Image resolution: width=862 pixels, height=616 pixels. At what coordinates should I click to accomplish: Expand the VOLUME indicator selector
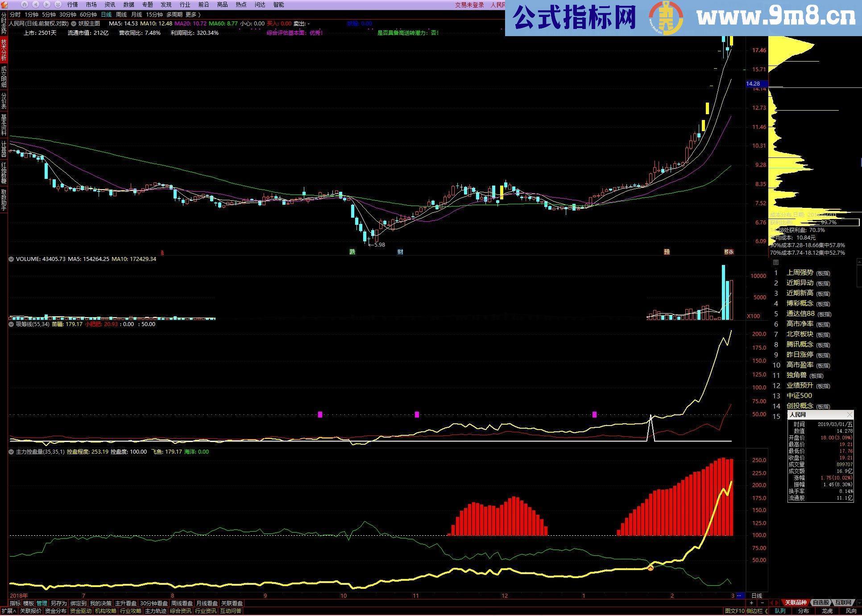12,259
